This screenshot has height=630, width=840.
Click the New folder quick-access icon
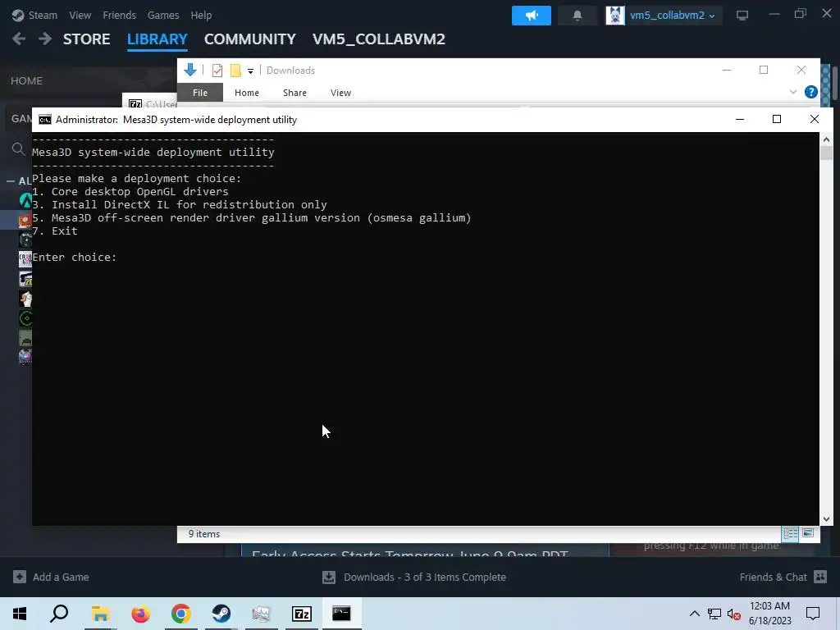[x=235, y=71]
